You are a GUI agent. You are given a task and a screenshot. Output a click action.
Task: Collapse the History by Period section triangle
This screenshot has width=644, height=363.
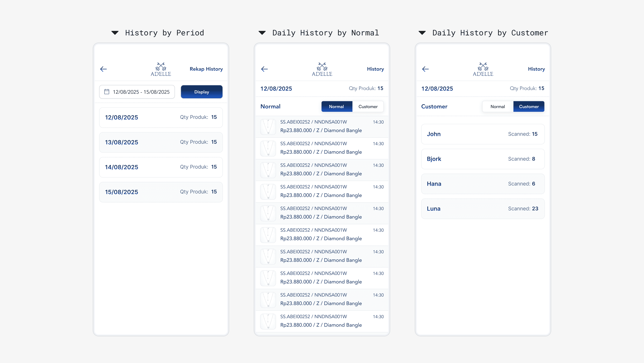click(x=115, y=33)
